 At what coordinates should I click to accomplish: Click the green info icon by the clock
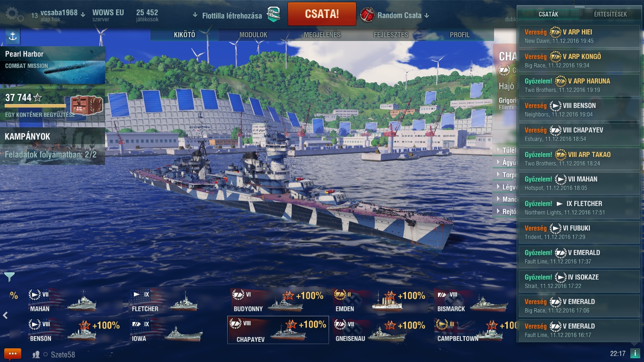[635, 354]
